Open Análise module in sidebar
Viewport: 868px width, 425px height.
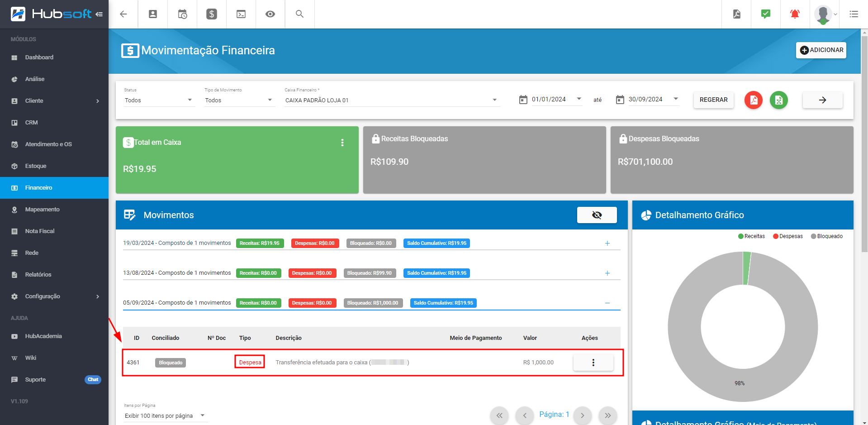click(54, 79)
